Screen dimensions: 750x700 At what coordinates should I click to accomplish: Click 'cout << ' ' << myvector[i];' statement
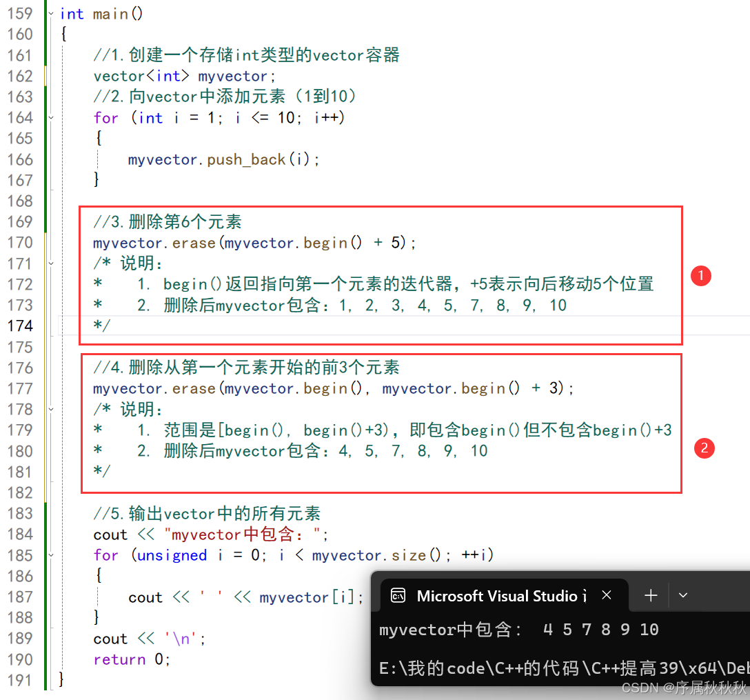click(x=246, y=597)
